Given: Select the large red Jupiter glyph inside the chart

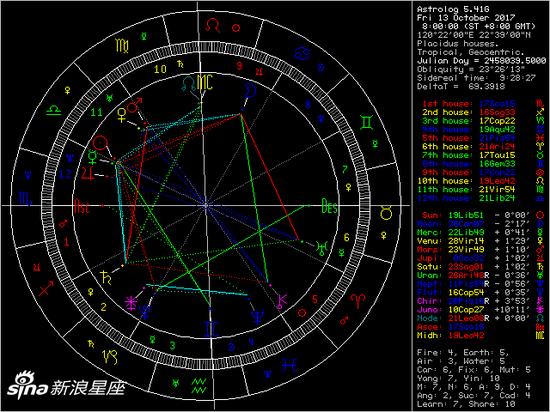Looking at the screenshot, I should pos(88,173).
